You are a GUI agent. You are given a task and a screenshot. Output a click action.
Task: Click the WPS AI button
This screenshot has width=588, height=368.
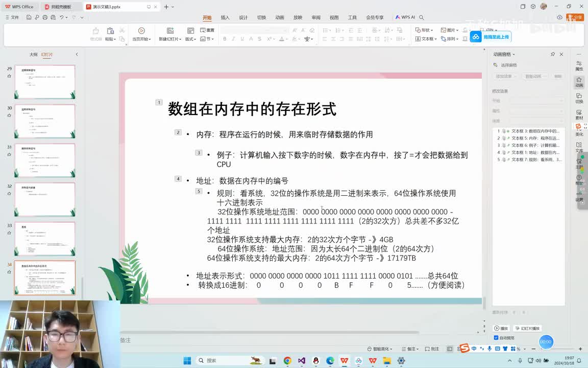405,17
